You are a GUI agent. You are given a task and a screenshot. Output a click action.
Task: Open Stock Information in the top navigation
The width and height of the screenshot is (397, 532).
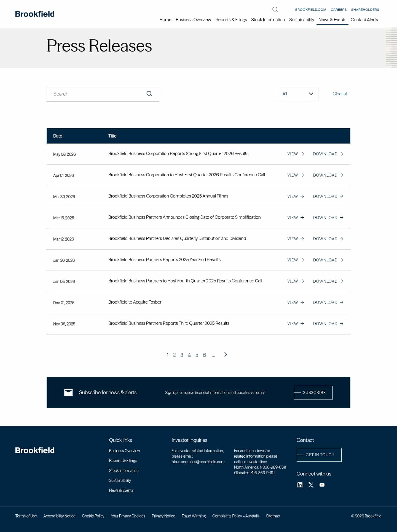point(268,20)
